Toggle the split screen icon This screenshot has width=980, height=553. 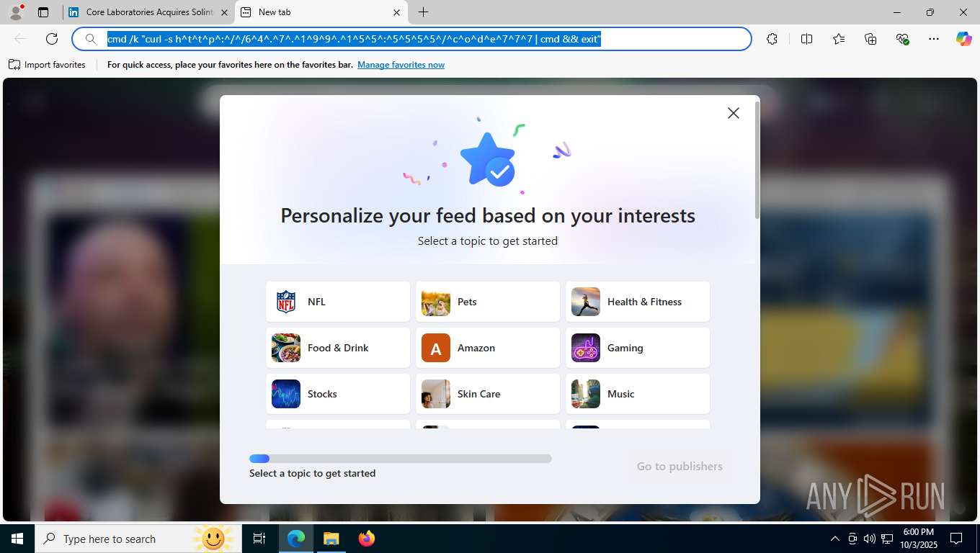point(806,39)
